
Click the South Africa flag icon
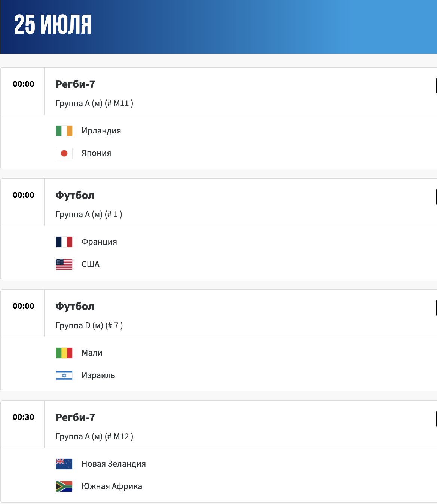pyautogui.click(x=64, y=486)
